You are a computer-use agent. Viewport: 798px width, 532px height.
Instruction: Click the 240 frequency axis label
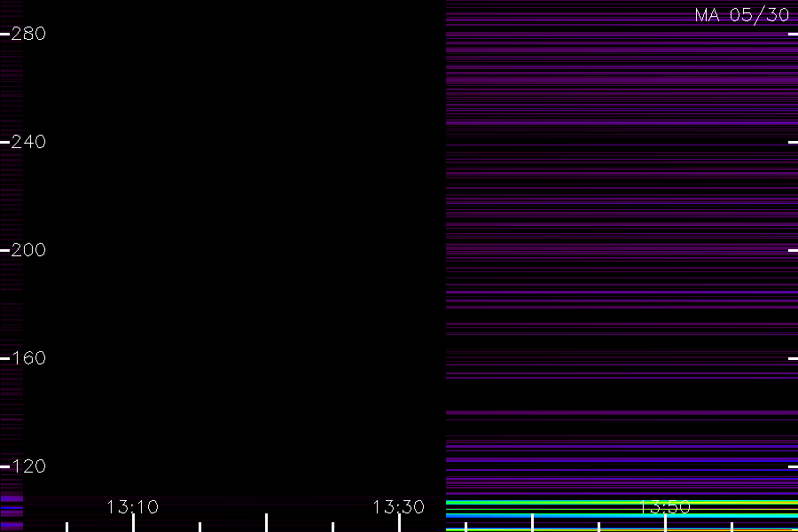28,142
